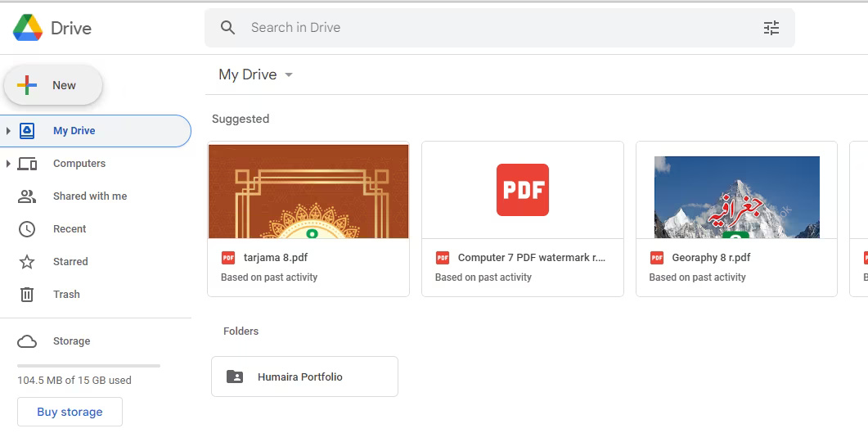
Task: Click storage usage progress bar
Action: point(88,366)
